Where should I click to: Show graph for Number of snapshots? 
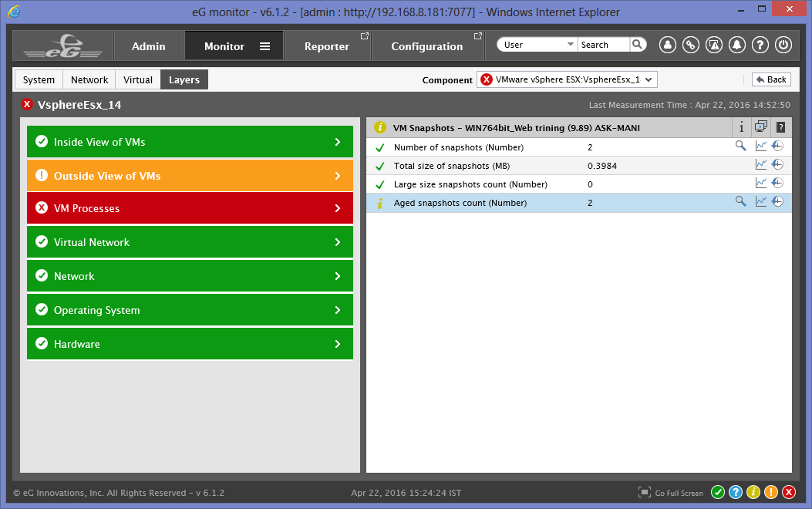761,147
